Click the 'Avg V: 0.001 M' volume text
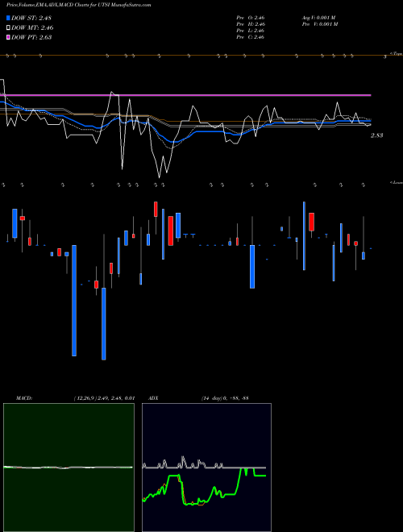 click(319, 18)
